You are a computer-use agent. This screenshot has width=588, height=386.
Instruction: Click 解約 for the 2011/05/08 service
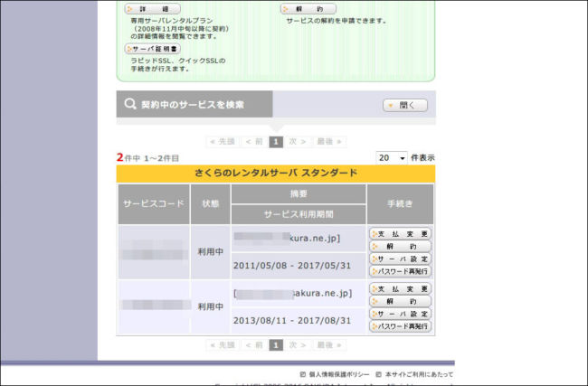coord(400,246)
